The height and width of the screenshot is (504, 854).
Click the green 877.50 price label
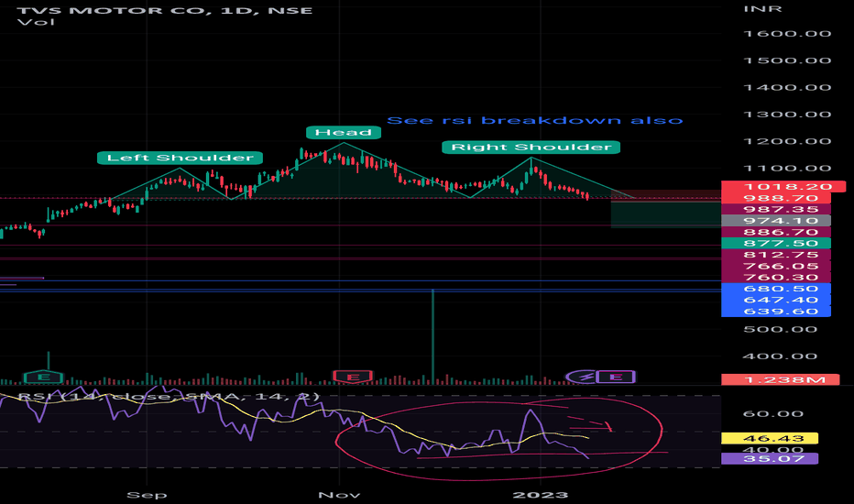click(776, 244)
